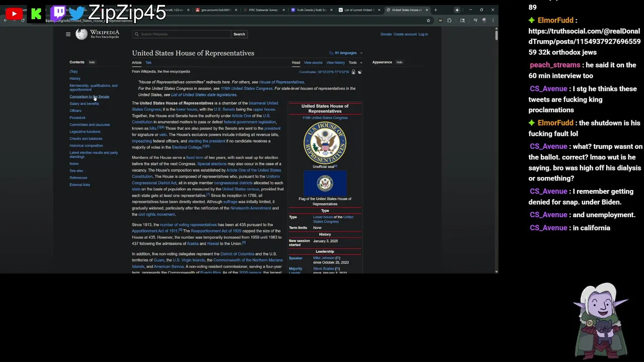Open the View source tab
This screenshot has width=644, height=362.
pos(313,62)
